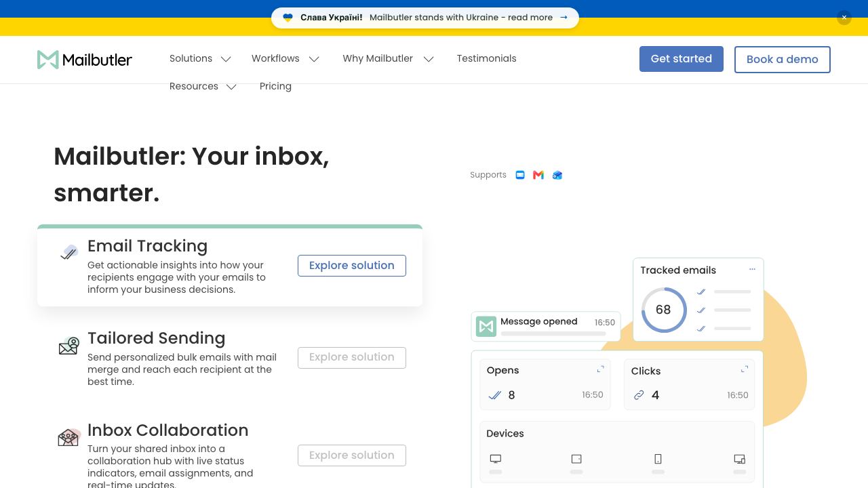The width and height of the screenshot is (868, 488).
Task: Click the Clicks count value 4
Action: click(x=655, y=395)
